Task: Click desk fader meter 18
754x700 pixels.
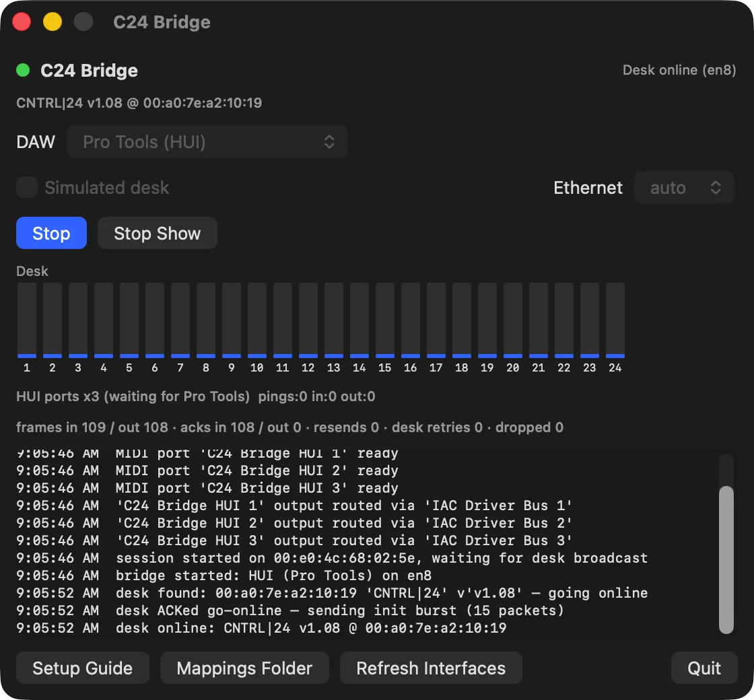Action: [x=462, y=320]
